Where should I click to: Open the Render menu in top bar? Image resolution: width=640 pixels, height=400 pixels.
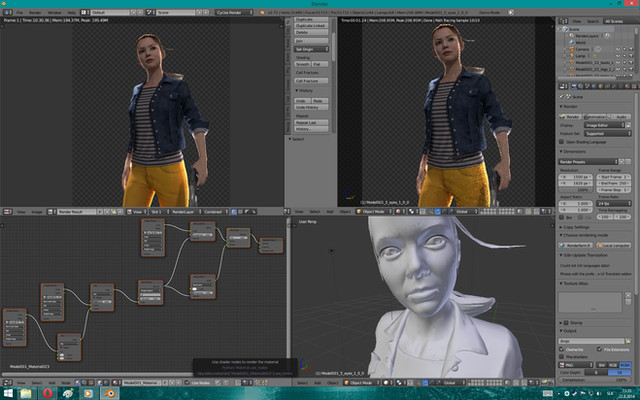34,12
